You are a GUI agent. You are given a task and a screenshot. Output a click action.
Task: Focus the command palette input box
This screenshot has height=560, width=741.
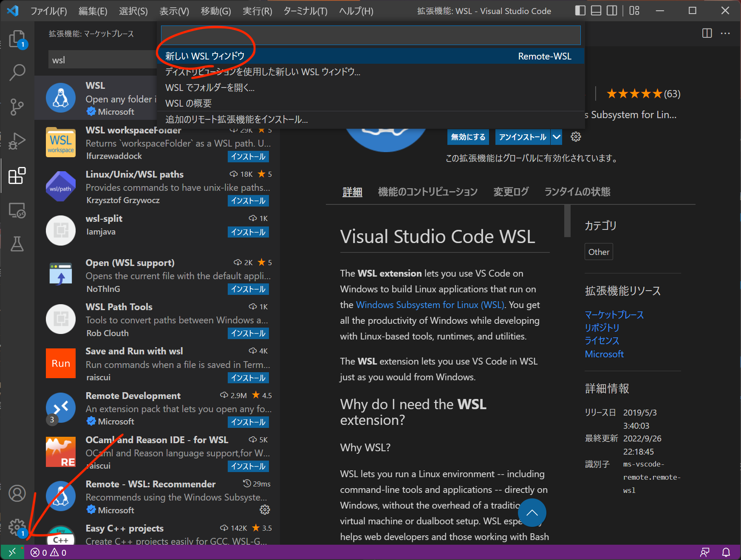tap(370, 35)
